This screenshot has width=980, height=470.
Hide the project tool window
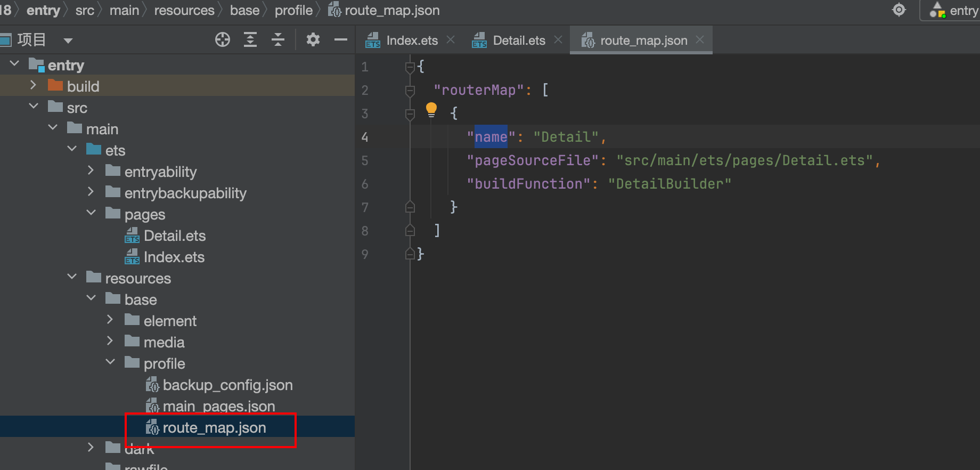pyautogui.click(x=341, y=40)
